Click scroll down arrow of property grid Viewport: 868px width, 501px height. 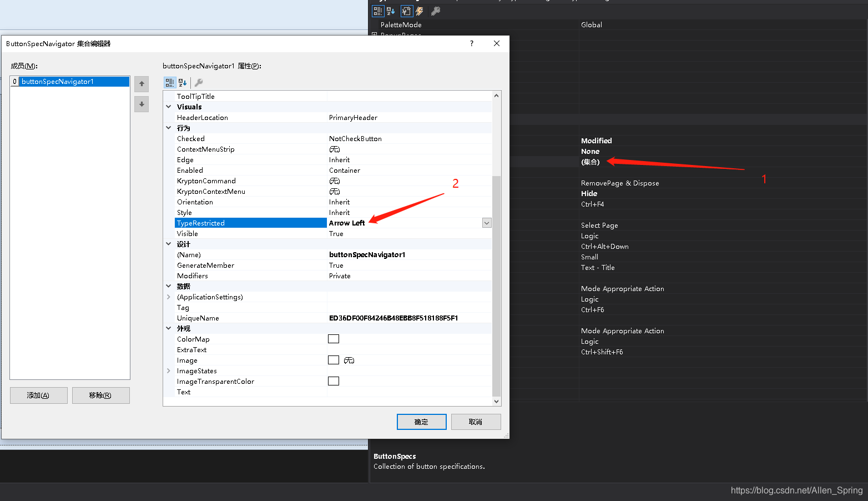(x=497, y=401)
